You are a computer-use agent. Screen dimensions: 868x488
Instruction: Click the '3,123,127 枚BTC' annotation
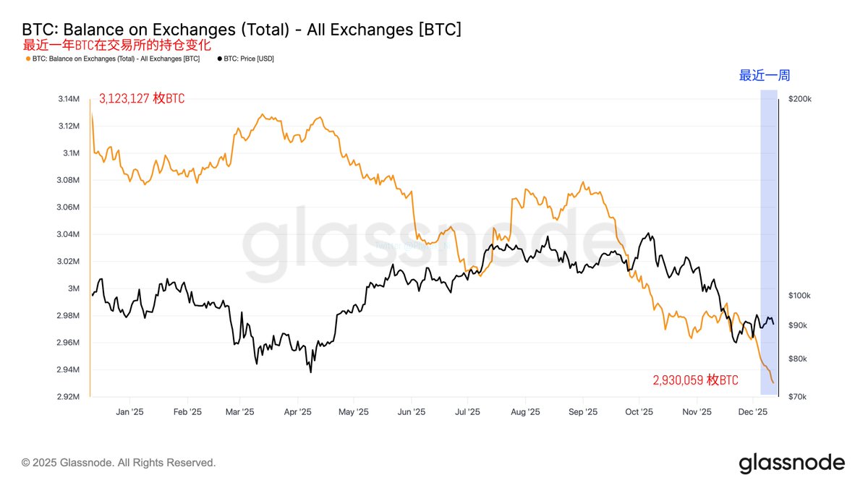click(x=142, y=99)
